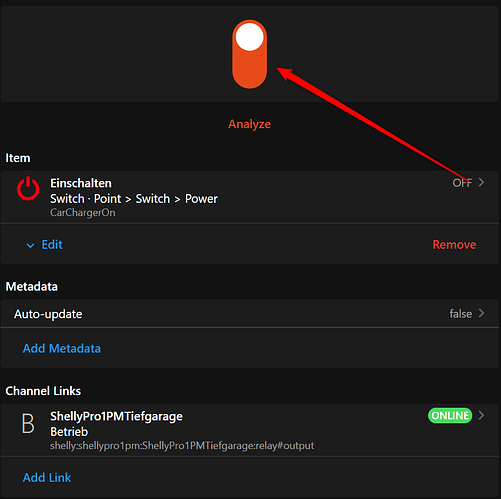
Task: Open the Analyze link
Action: [249, 124]
